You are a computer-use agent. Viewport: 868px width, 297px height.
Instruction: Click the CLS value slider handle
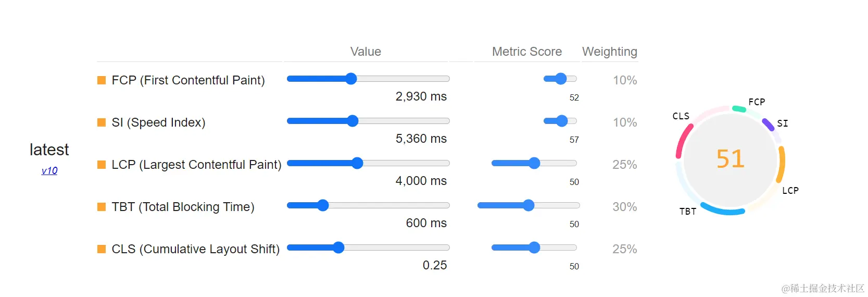point(338,247)
